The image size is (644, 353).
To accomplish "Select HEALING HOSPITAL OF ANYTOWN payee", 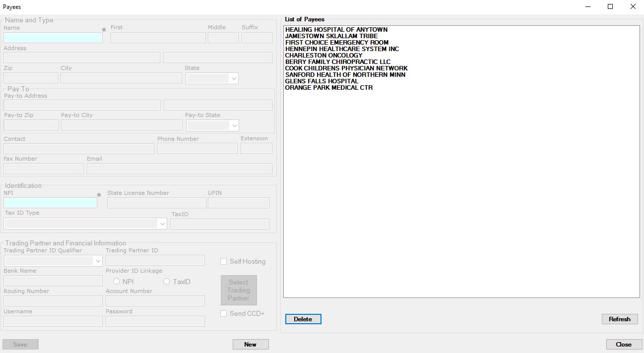I will [x=336, y=30].
